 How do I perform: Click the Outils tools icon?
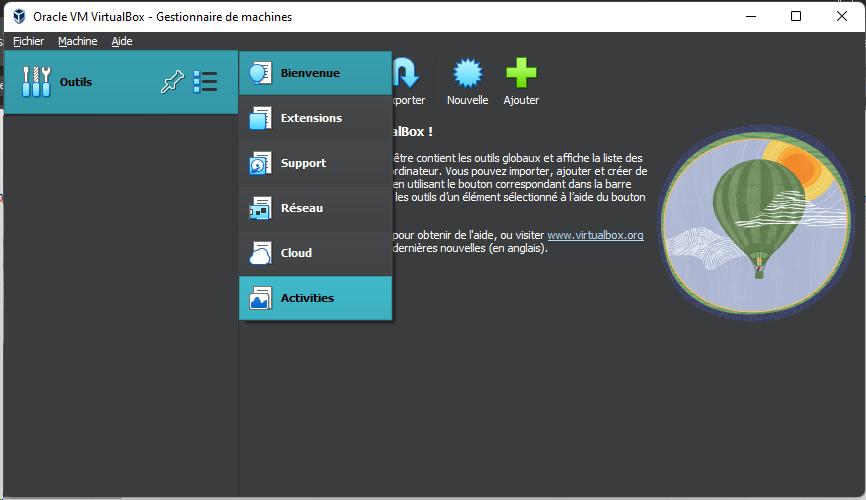click(x=36, y=82)
